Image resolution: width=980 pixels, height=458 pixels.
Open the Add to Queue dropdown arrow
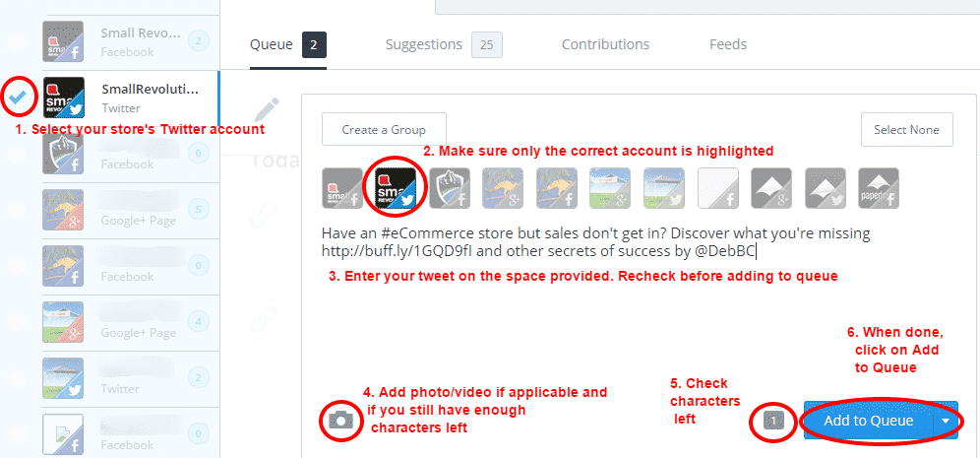pyautogui.click(x=946, y=422)
